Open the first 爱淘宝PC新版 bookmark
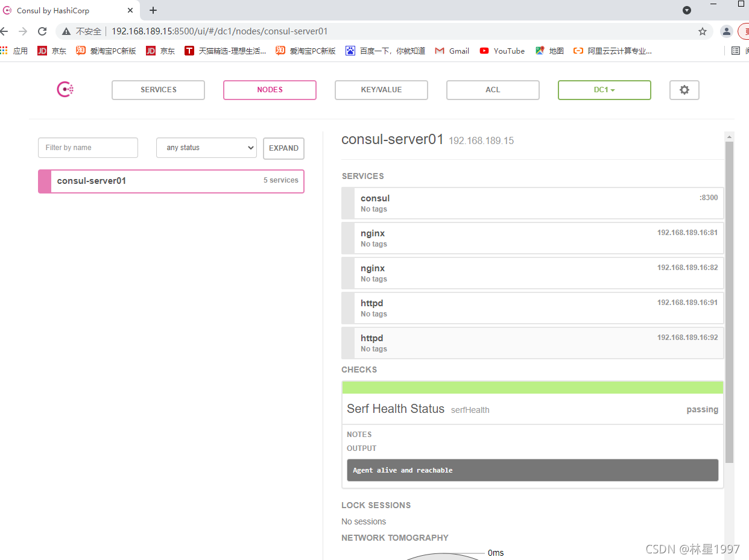Screen dimensions: 749x560 tap(106, 51)
